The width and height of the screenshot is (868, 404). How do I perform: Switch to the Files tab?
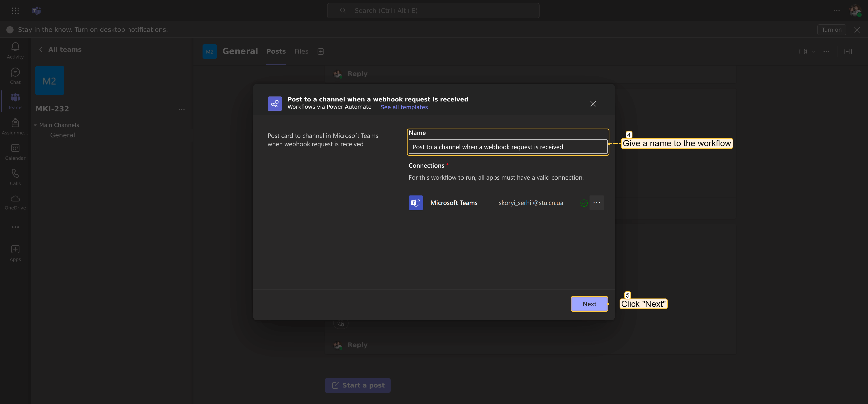[301, 52]
